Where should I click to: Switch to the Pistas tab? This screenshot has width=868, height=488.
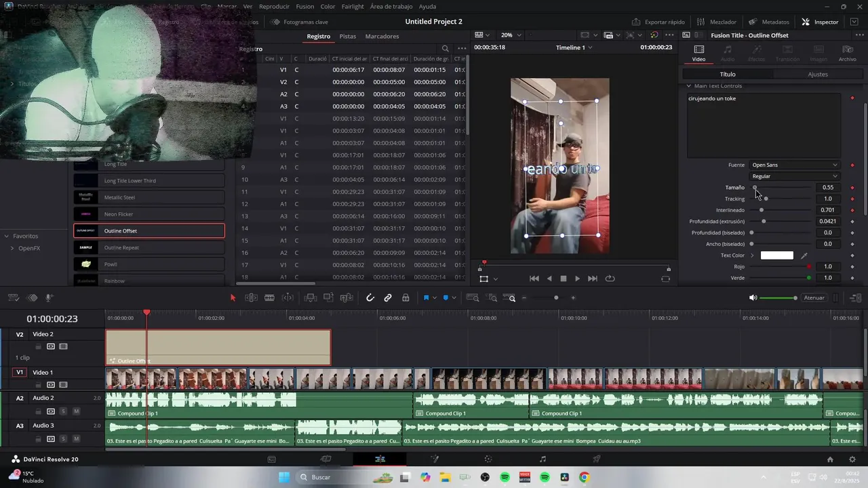click(x=347, y=36)
